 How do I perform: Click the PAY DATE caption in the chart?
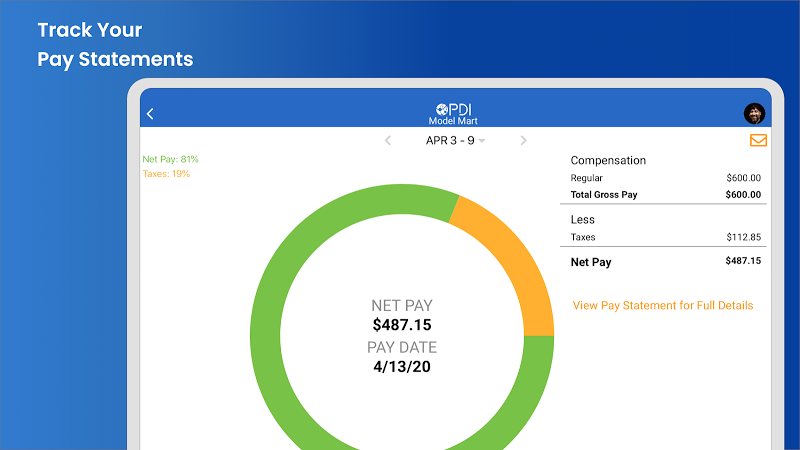click(x=402, y=347)
